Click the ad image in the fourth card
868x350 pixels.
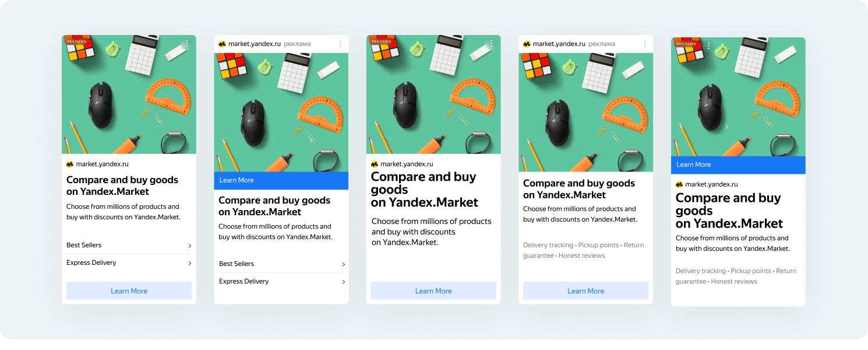[585, 113]
